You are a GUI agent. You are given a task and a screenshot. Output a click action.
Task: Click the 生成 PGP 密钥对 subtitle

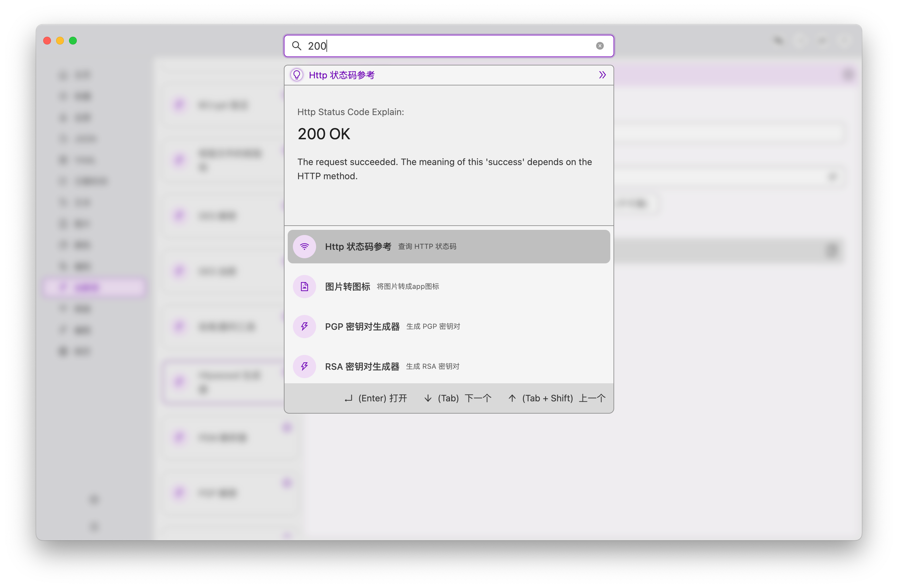point(433,326)
